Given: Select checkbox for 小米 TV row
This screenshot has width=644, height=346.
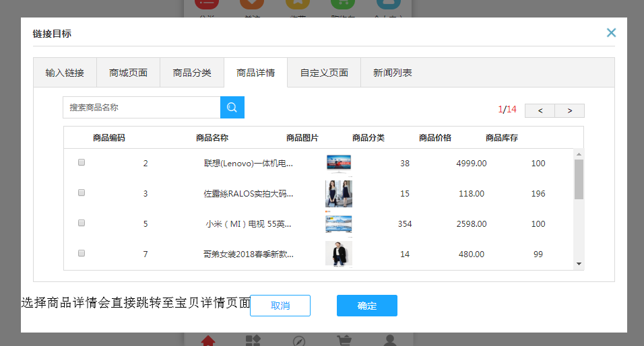Looking at the screenshot, I should pos(82,223).
